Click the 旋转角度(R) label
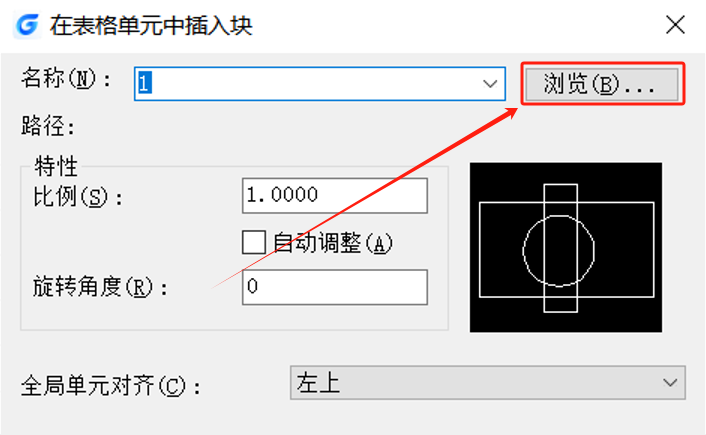Screen dimensions: 706x435 (100, 287)
